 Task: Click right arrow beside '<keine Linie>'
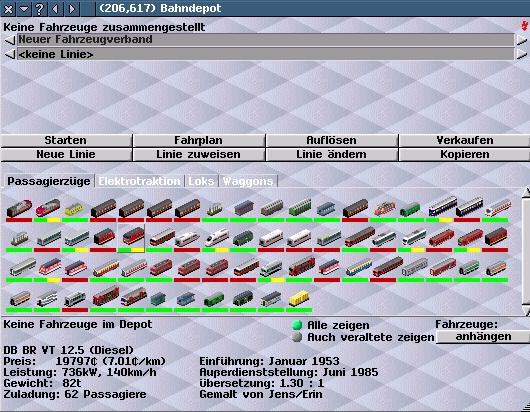522,54
